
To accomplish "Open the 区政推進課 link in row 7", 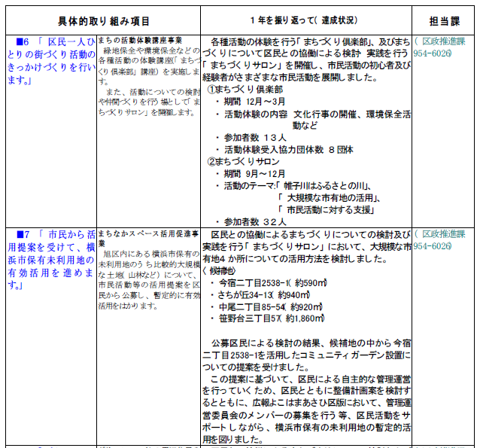I will [443, 240].
